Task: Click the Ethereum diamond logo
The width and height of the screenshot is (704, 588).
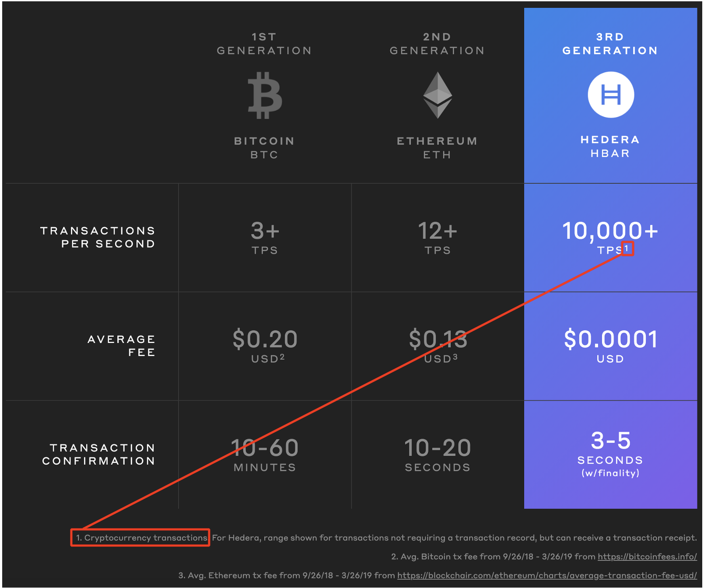Action: [x=438, y=95]
